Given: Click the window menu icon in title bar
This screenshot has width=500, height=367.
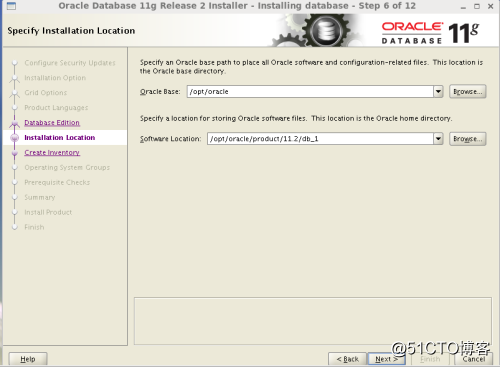Looking at the screenshot, I should 11,6.
